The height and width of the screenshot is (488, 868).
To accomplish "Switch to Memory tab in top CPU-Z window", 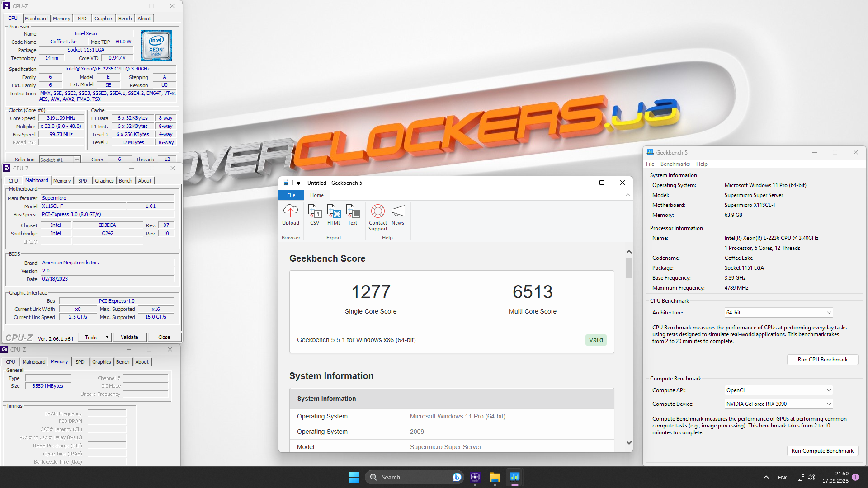I will (61, 19).
